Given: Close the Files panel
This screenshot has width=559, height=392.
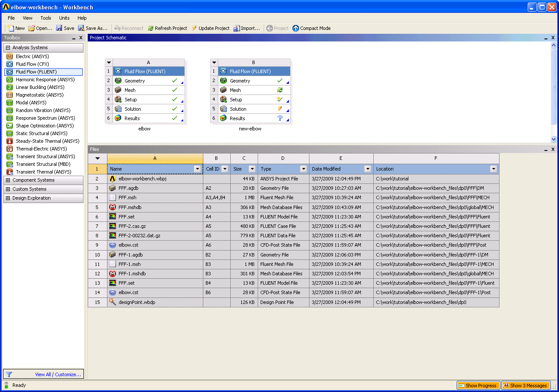Looking at the screenshot, I should (553, 149).
